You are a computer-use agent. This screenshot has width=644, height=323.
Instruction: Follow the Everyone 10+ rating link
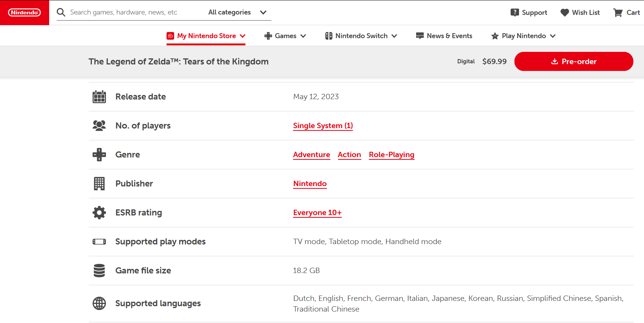(317, 212)
